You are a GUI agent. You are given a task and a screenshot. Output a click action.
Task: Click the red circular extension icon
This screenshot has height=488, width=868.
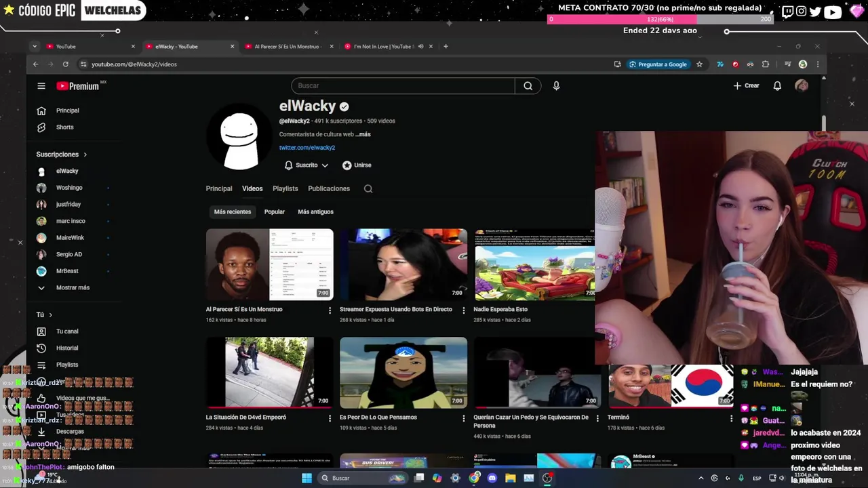coord(735,64)
